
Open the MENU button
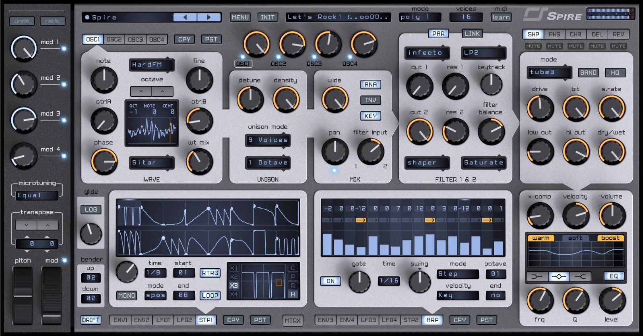(x=240, y=17)
